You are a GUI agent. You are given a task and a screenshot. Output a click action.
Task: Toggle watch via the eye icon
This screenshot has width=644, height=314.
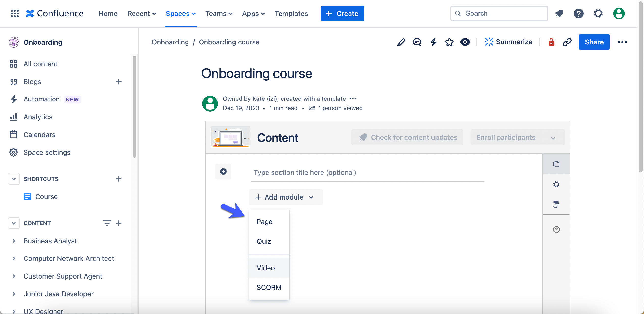(465, 42)
